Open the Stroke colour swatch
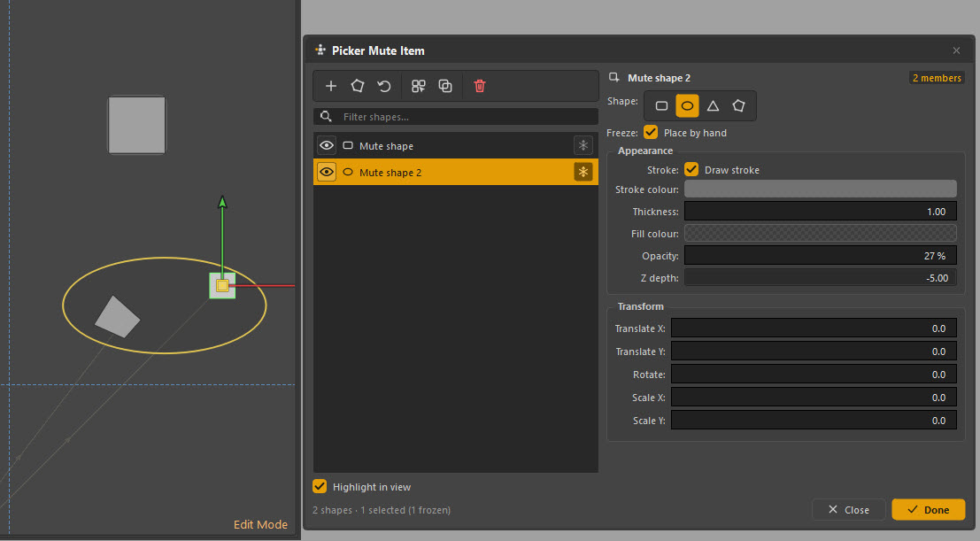The height and width of the screenshot is (541, 980). coord(820,189)
